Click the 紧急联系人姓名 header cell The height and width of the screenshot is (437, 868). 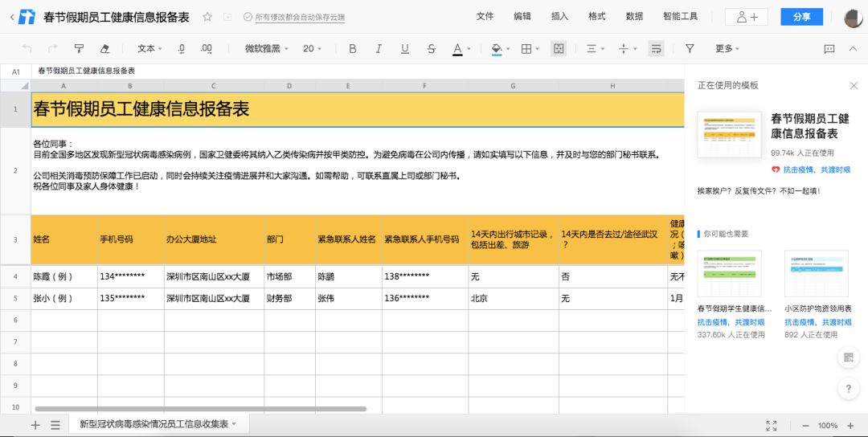point(349,239)
